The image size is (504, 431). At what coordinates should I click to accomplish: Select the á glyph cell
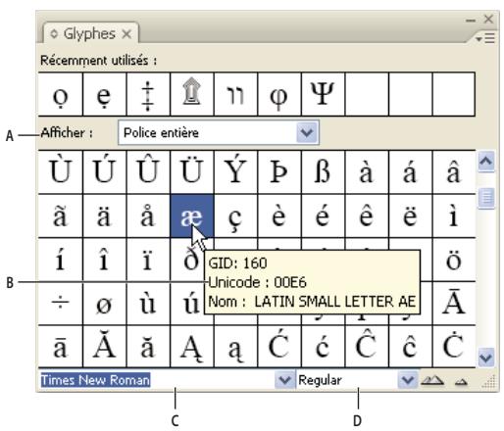pyautogui.click(x=411, y=172)
